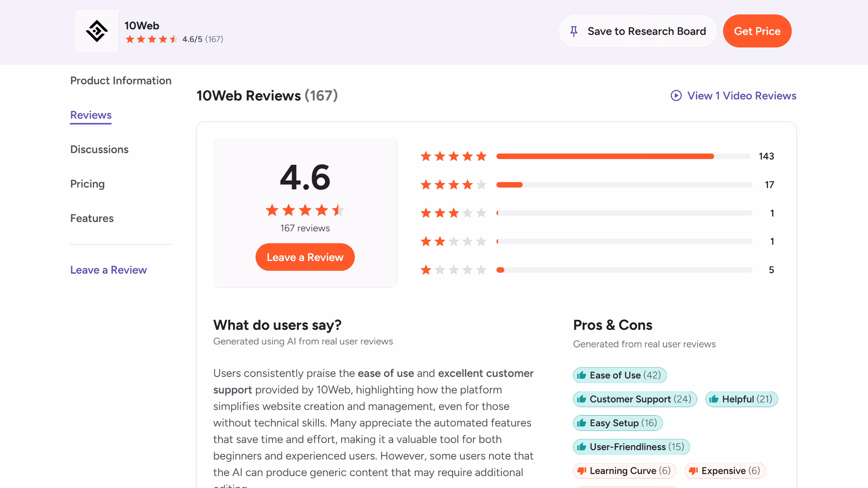Open the Pricing section
The image size is (868, 488).
click(x=87, y=184)
